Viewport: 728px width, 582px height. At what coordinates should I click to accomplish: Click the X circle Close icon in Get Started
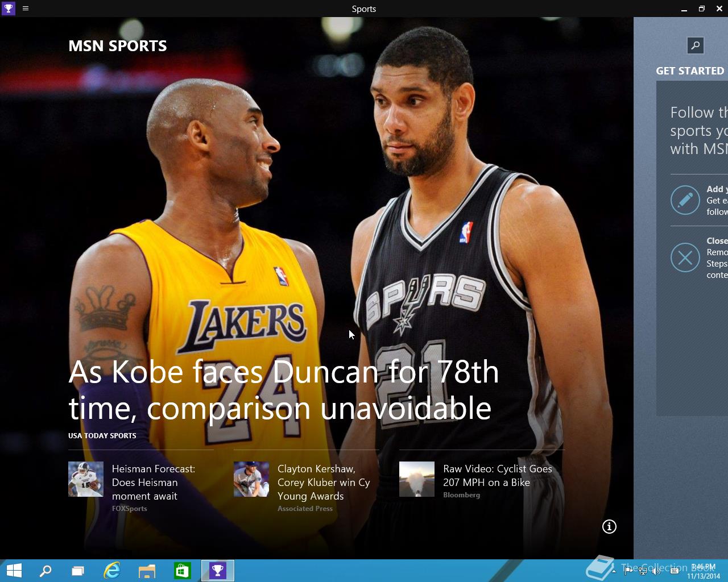tap(685, 257)
